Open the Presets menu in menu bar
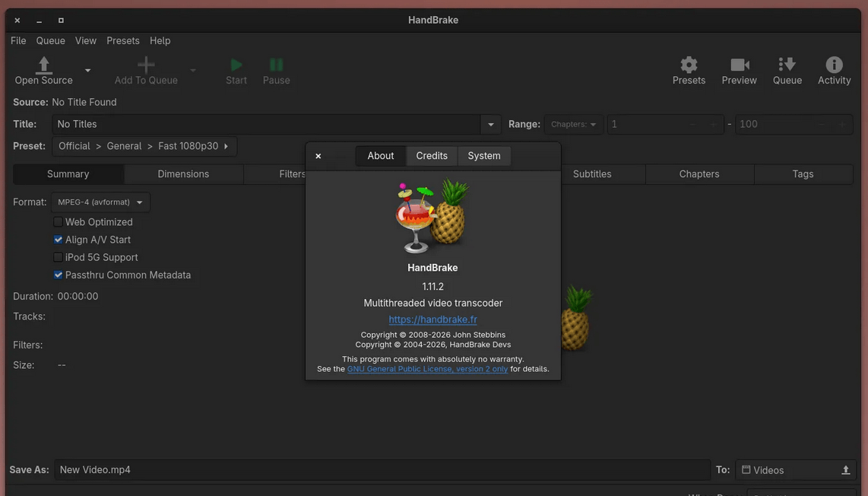Viewport: 868px width, 496px height. click(123, 40)
